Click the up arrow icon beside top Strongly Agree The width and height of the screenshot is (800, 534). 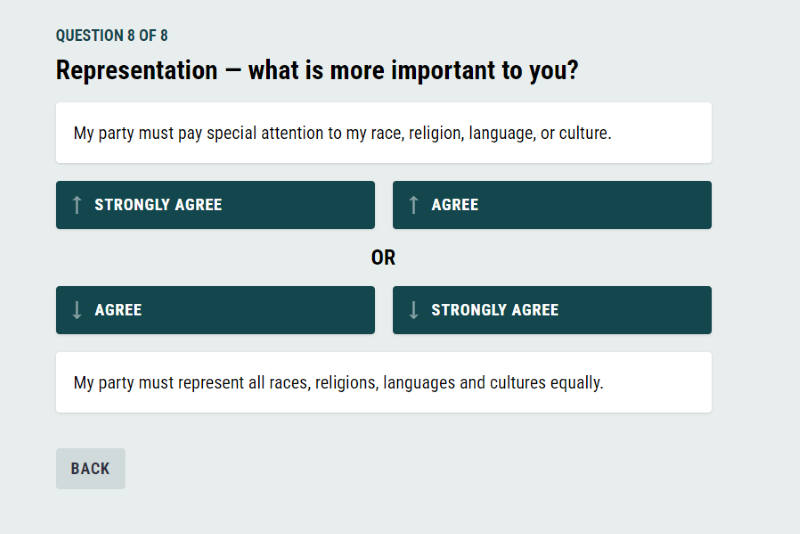coord(77,205)
